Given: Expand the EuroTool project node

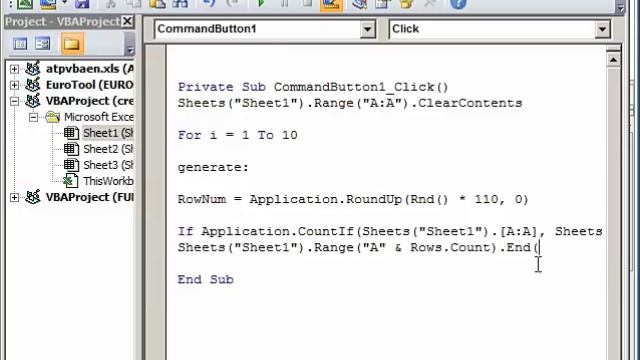Looking at the screenshot, I should (x=14, y=85).
